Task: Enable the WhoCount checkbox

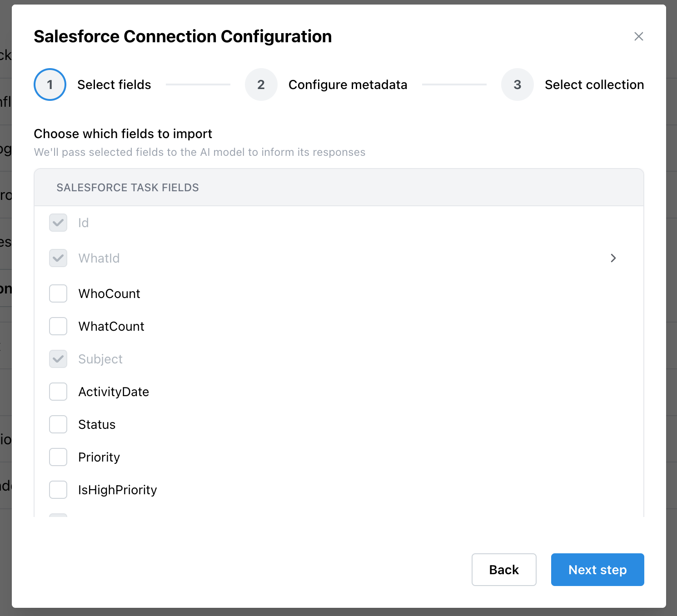Action: (58, 293)
